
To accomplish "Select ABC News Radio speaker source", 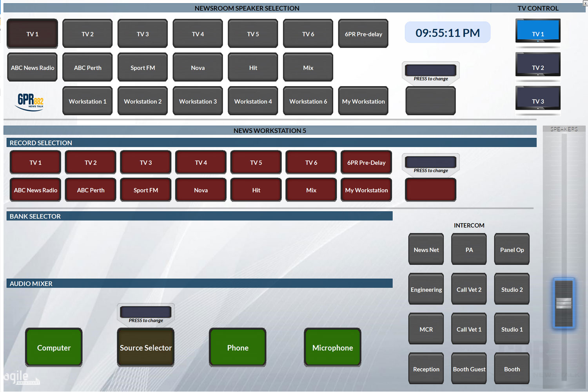I will (33, 67).
